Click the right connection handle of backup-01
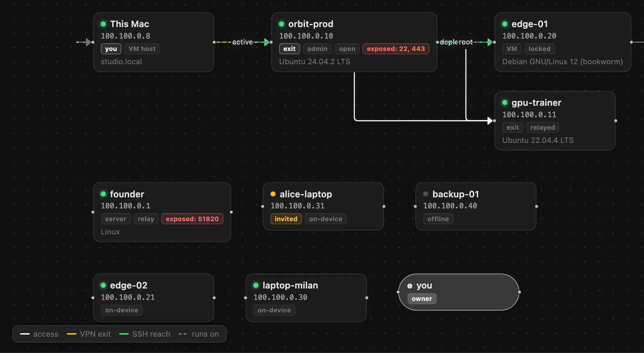The width and height of the screenshot is (644, 353). click(x=537, y=206)
